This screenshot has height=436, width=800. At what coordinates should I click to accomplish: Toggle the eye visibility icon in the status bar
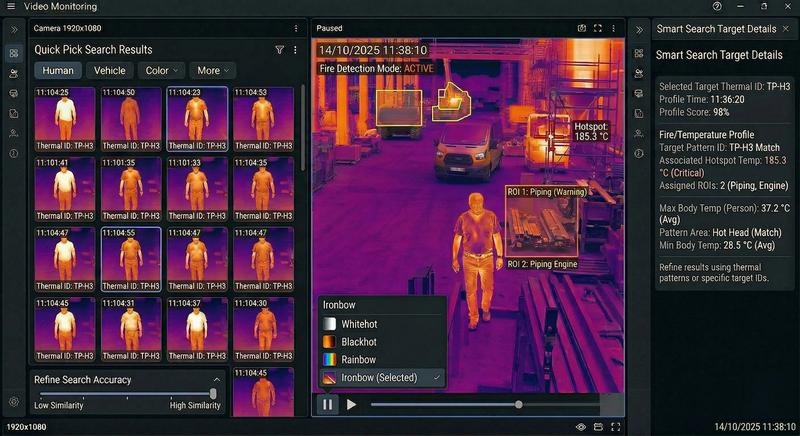pyautogui.click(x=581, y=427)
